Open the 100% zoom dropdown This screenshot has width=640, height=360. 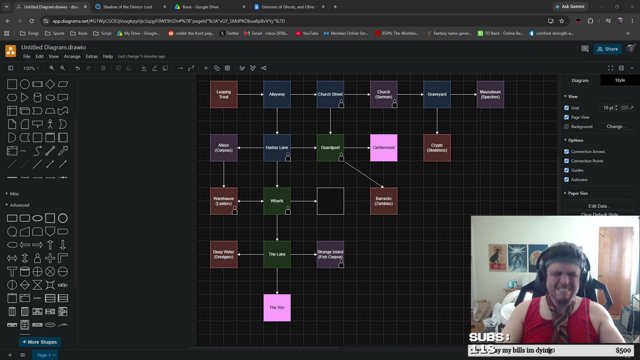point(31,68)
